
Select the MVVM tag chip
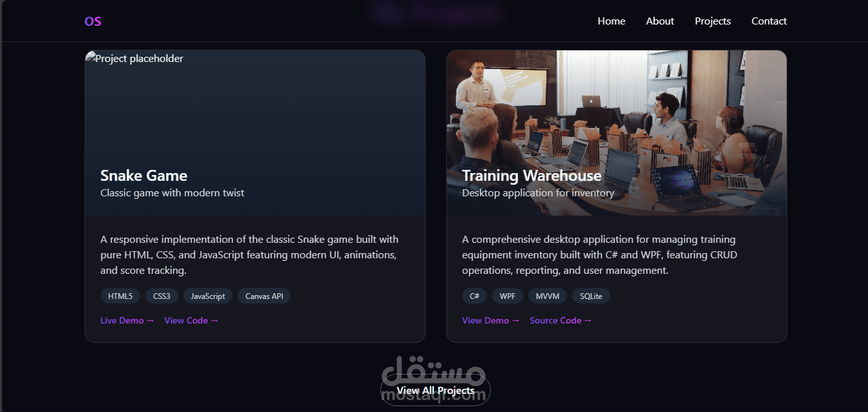pyautogui.click(x=548, y=296)
